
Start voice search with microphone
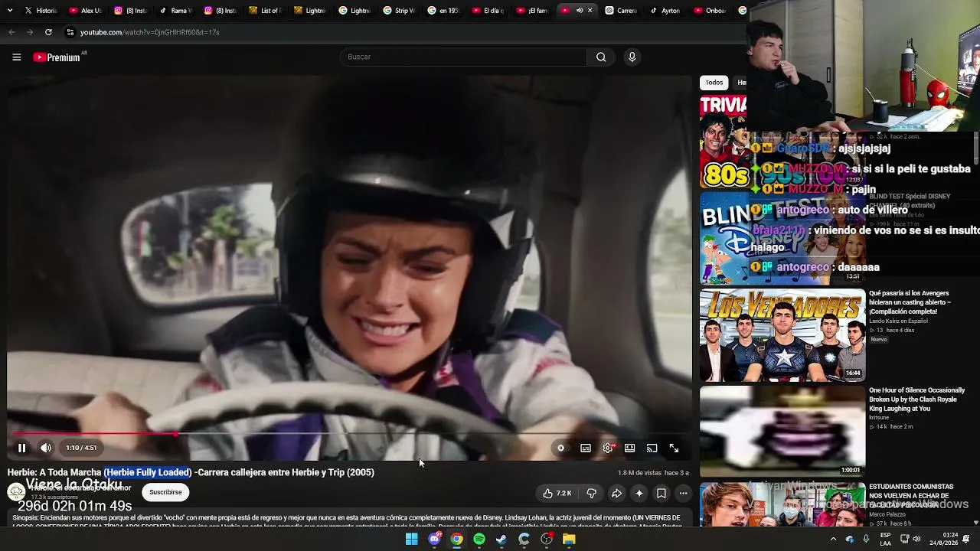[x=632, y=57]
